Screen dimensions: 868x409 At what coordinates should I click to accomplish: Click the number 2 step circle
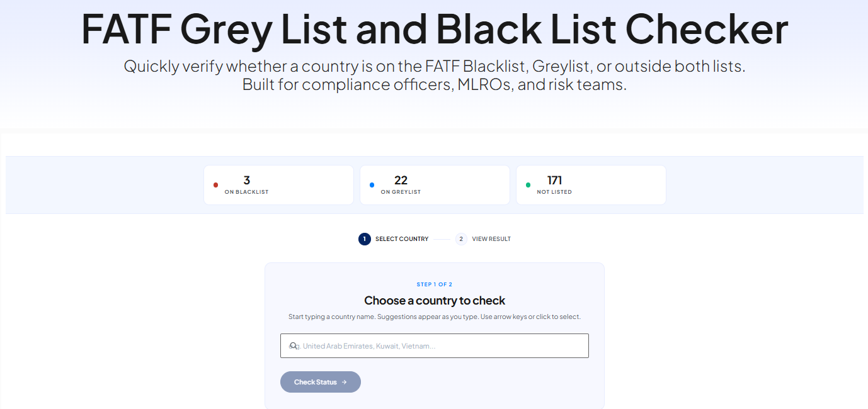(462, 239)
